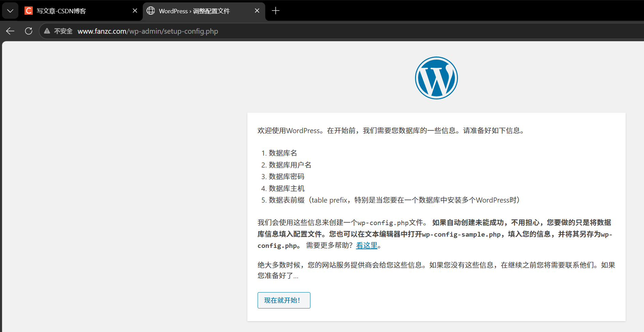Click the 绝大多数时候 paragraph text

click(x=436, y=270)
